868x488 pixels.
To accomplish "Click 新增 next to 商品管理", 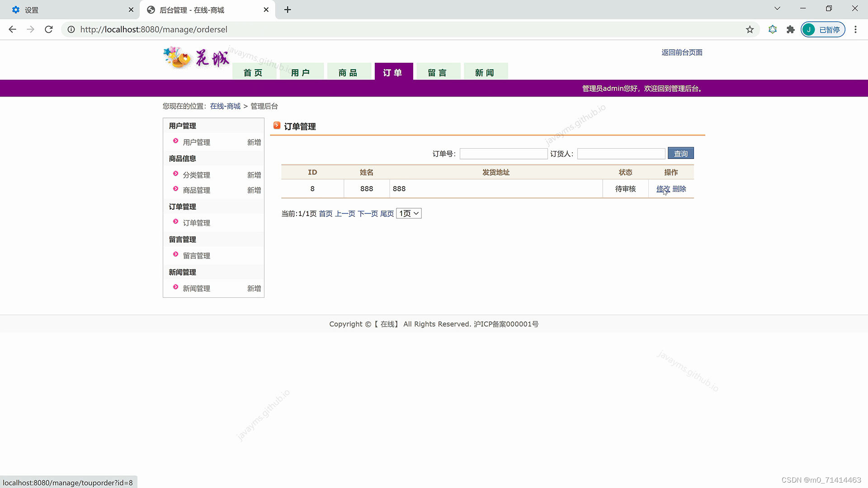I will coord(254,190).
